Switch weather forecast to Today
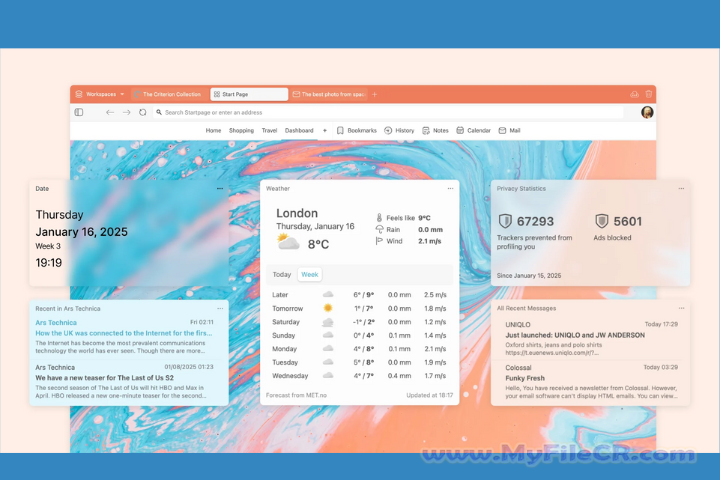 point(282,274)
